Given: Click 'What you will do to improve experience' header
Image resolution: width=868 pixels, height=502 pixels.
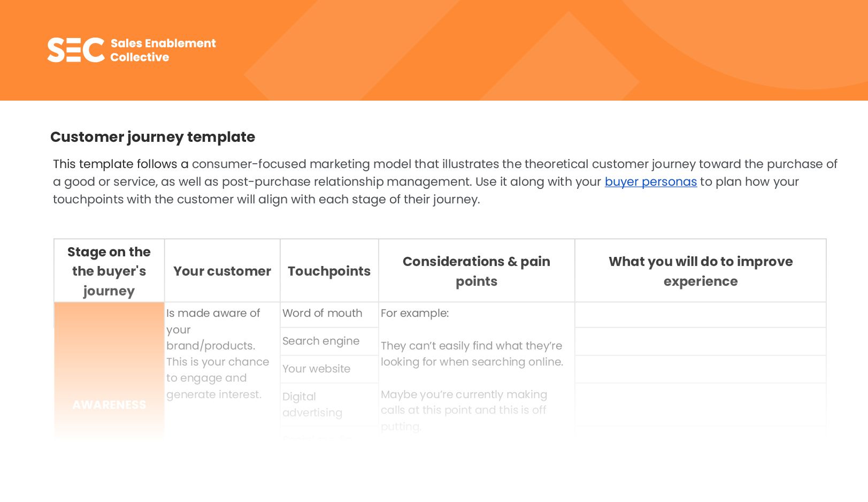Looking at the screenshot, I should [700, 271].
